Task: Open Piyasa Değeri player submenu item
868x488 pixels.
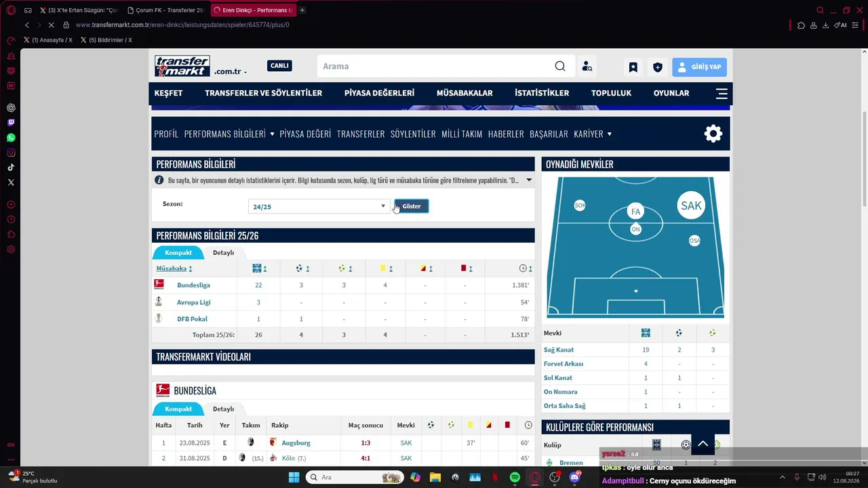Action: tap(305, 134)
